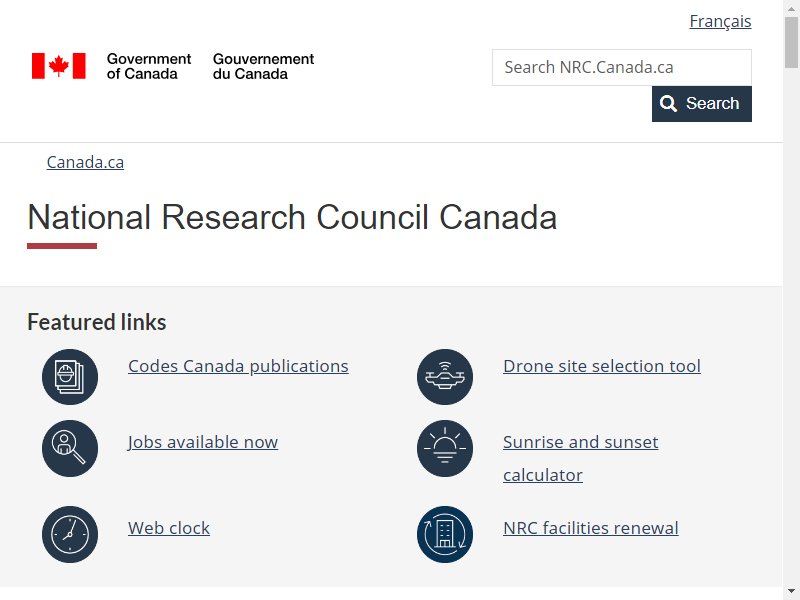Click the Codes Canada publications helmet icon
Image resolution: width=800 pixels, height=600 pixels.
coord(70,377)
